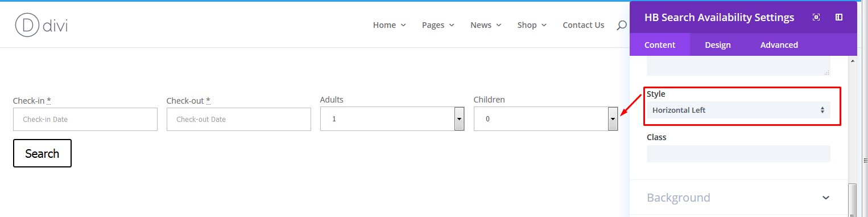Screen dimensions: 868x217
Task: Open the Home menu item
Action: pyautogui.click(x=390, y=25)
